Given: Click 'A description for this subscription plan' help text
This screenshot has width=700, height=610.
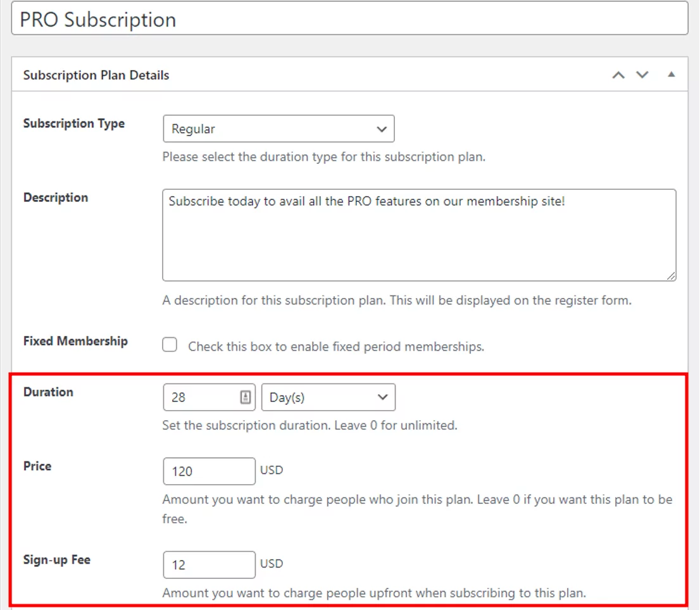Looking at the screenshot, I should 397,301.
